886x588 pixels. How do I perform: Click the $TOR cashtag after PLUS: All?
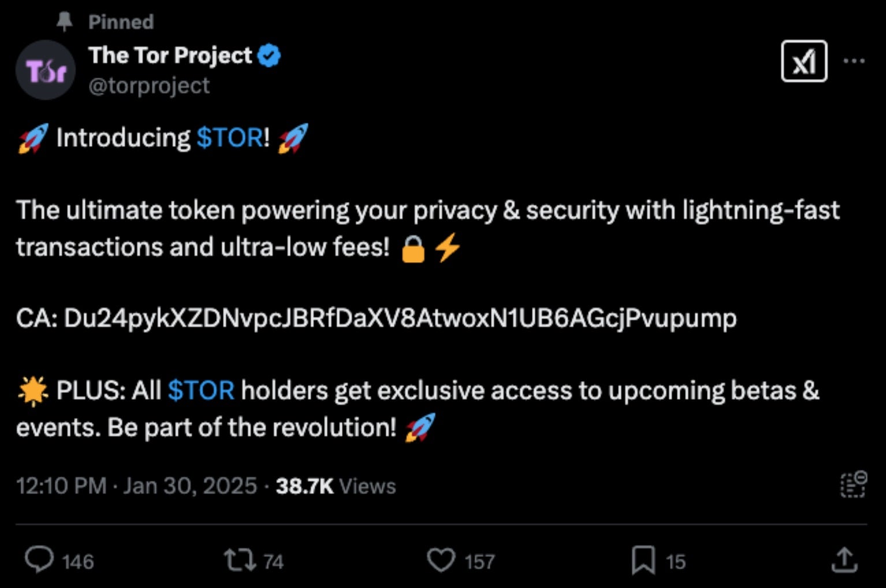tap(201, 390)
